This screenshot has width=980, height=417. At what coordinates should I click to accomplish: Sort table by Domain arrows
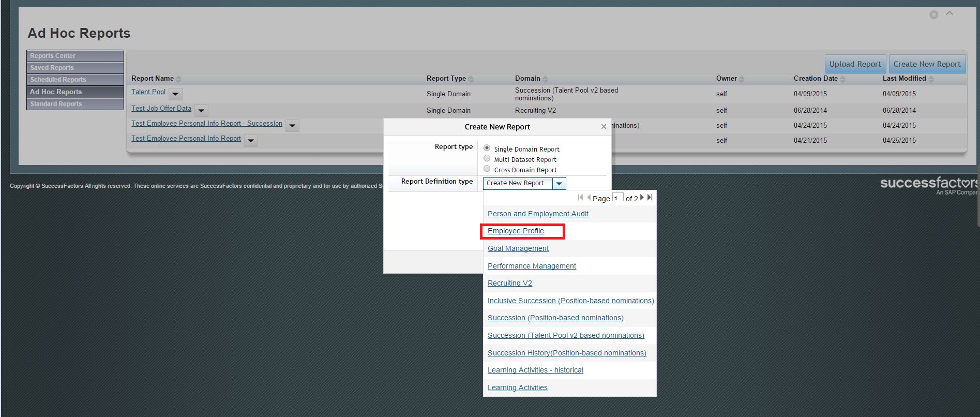pyautogui.click(x=545, y=79)
